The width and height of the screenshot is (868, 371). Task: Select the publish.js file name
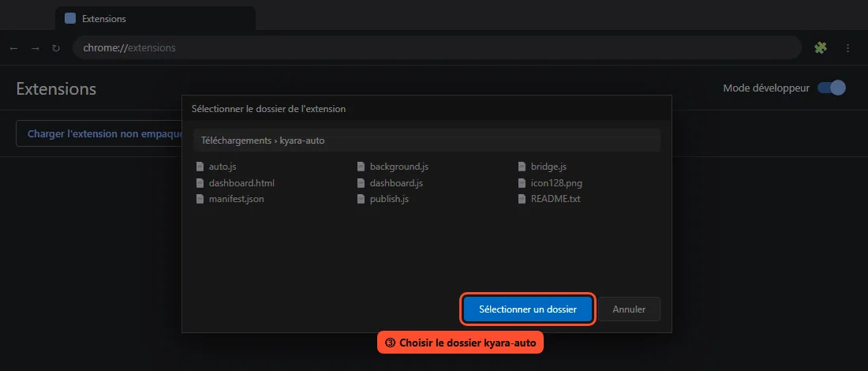pos(389,199)
